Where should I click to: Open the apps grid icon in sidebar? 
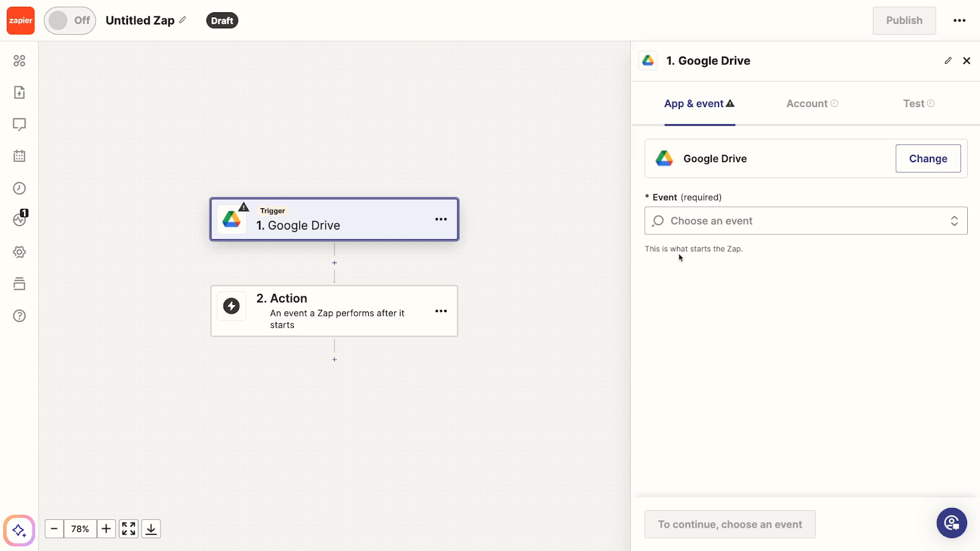tap(20, 61)
